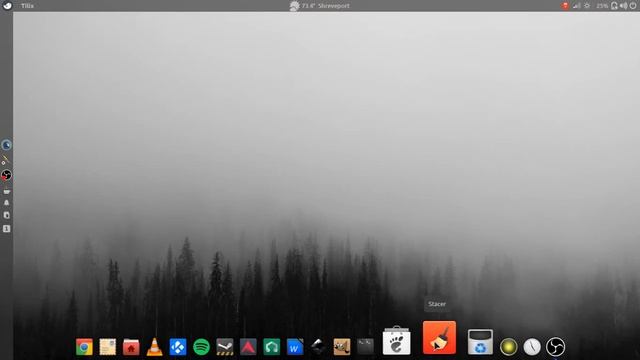The width and height of the screenshot is (640, 360).
Task: Launch VLC media player from the dock
Action: coord(155,347)
